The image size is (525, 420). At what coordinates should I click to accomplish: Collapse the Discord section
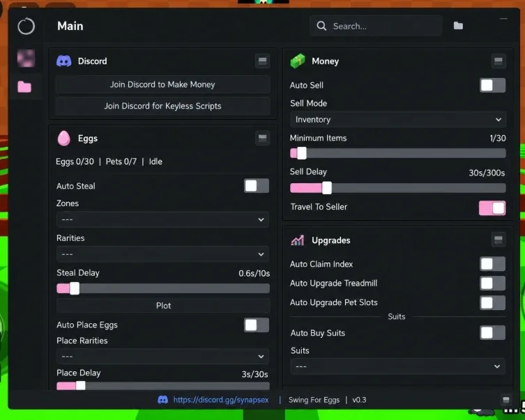[262, 61]
